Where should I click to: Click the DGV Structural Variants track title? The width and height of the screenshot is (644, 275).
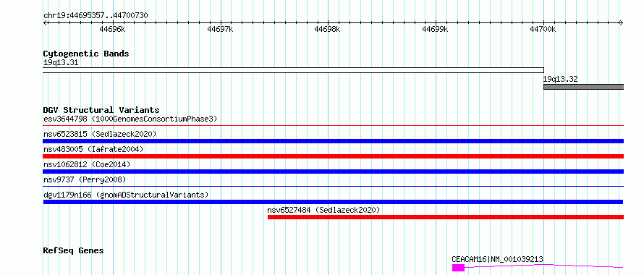coord(101,110)
